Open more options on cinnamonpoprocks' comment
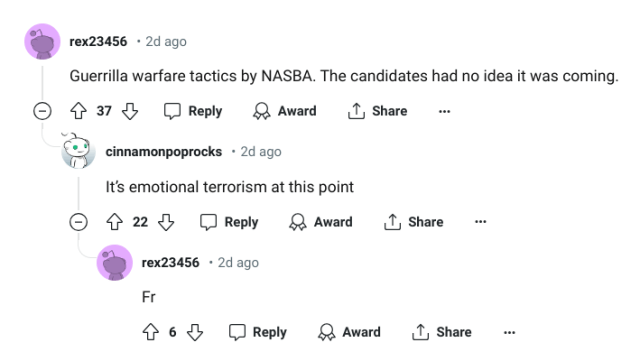This screenshot has width=640, height=361. (480, 222)
